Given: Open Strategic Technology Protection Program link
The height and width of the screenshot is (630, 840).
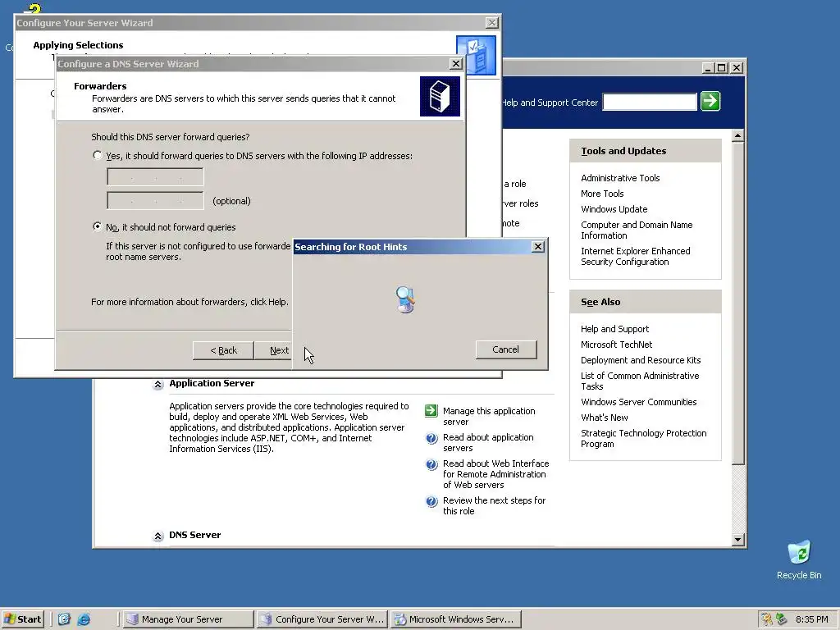Looking at the screenshot, I should tap(643, 438).
